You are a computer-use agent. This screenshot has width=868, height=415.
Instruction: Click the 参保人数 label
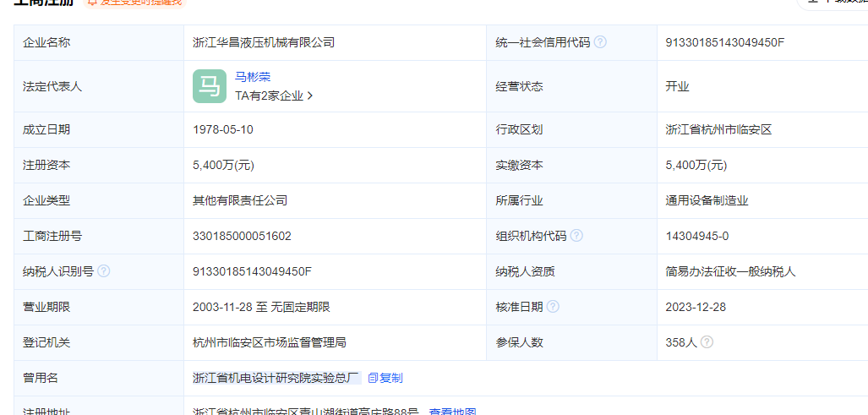tap(519, 342)
